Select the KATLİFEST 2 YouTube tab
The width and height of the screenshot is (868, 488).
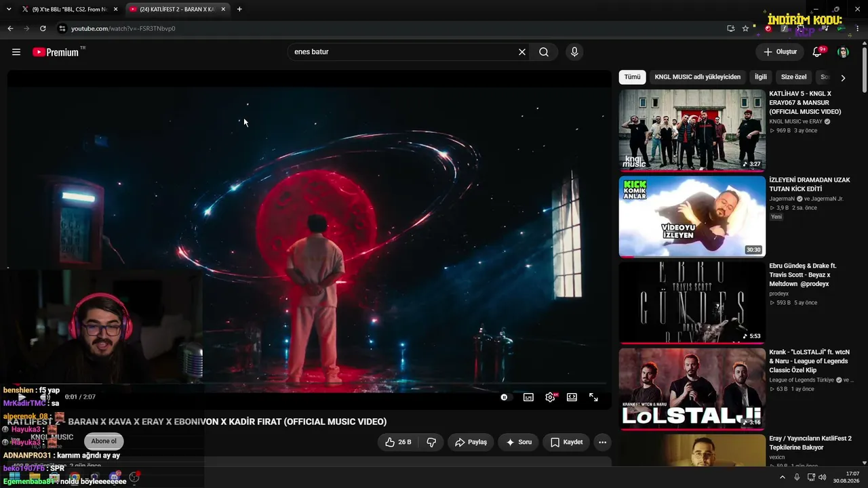pos(176,9)
